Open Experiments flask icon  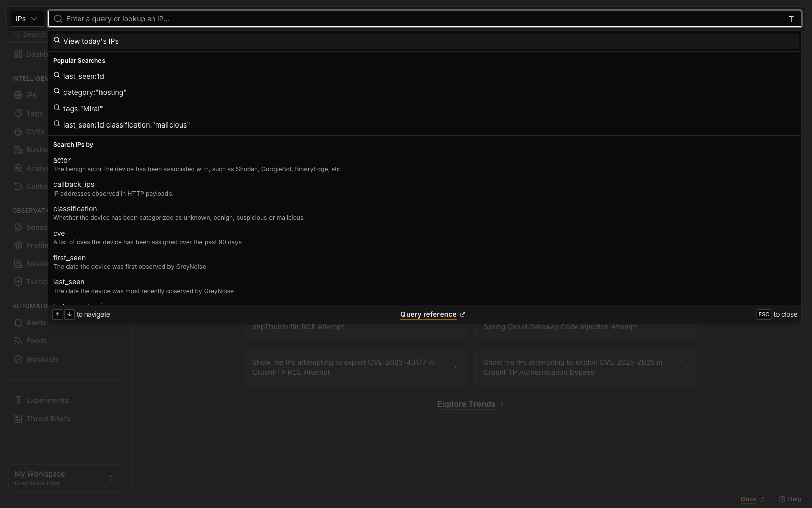[18, 400]
